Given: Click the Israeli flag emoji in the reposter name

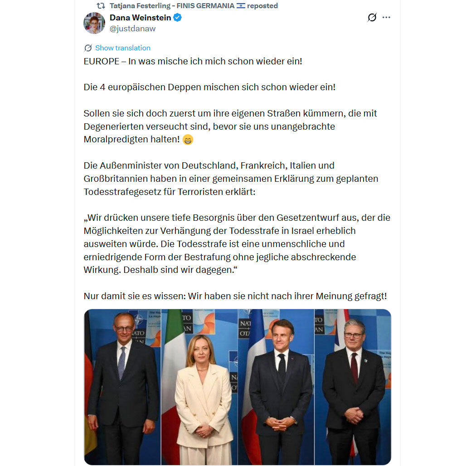Looking at the screenshot, I should tap(241, 5).
